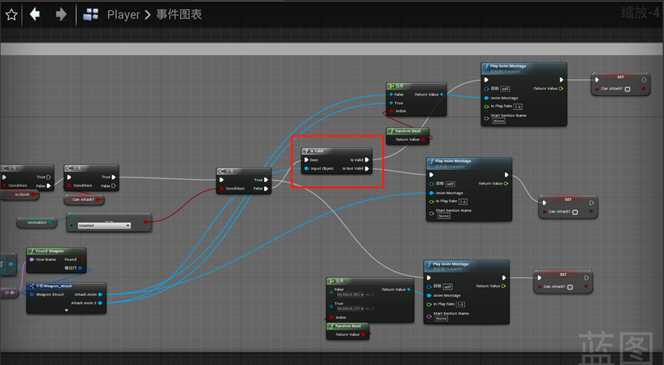The height and width of the screenshot is (365, 664).
Task: Click exec output of top Play Anim Montage
Action: click(562, 80)
